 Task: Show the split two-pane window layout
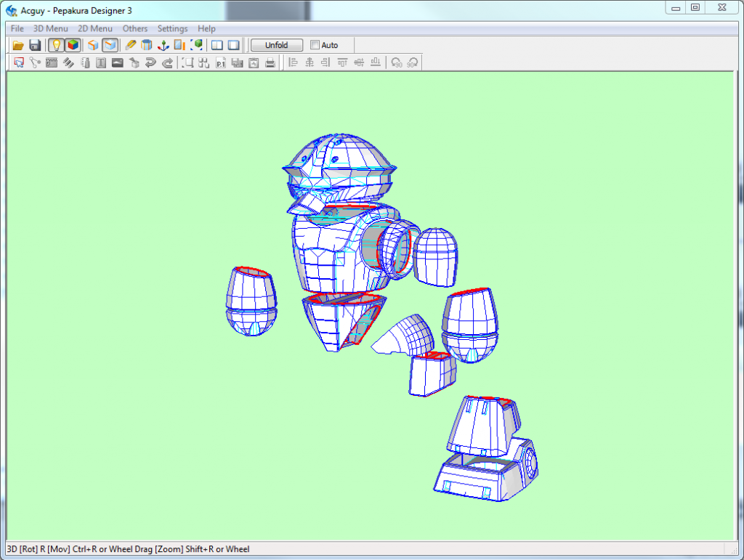tap(217, 45)
